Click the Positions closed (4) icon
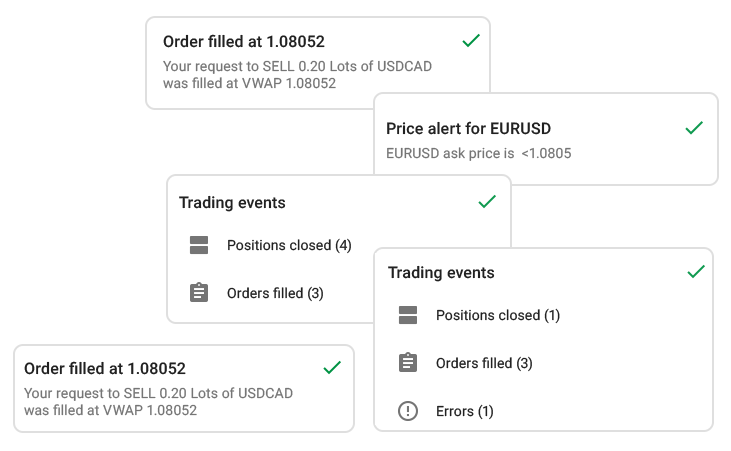Viewport: 731px width, 451px height. point(199,245)
